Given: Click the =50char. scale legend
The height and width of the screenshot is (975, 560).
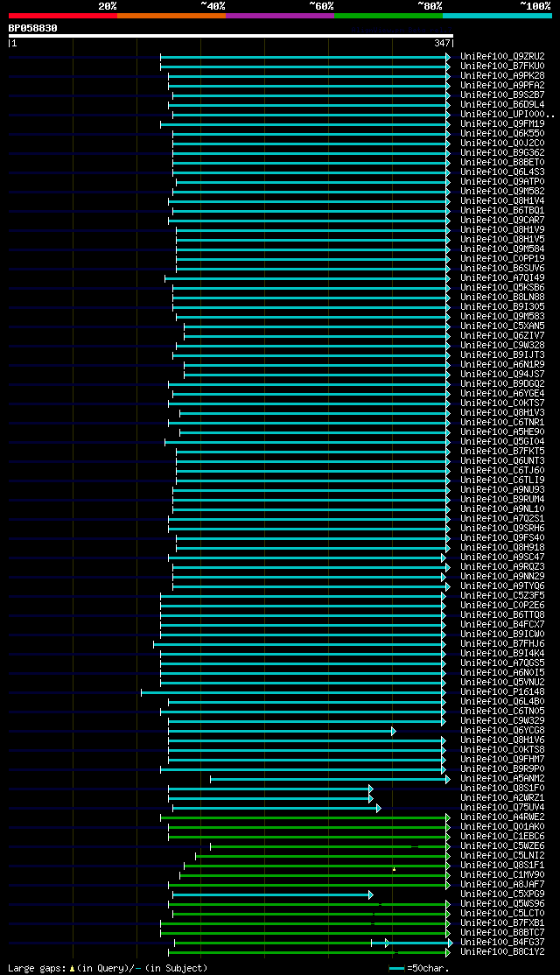Looking at the screenshot, I should [x=419, y=968].
